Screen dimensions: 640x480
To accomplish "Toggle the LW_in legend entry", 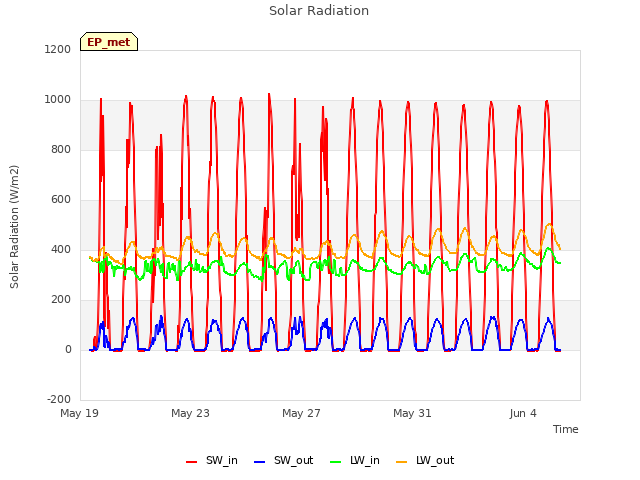I will (355, 460).
